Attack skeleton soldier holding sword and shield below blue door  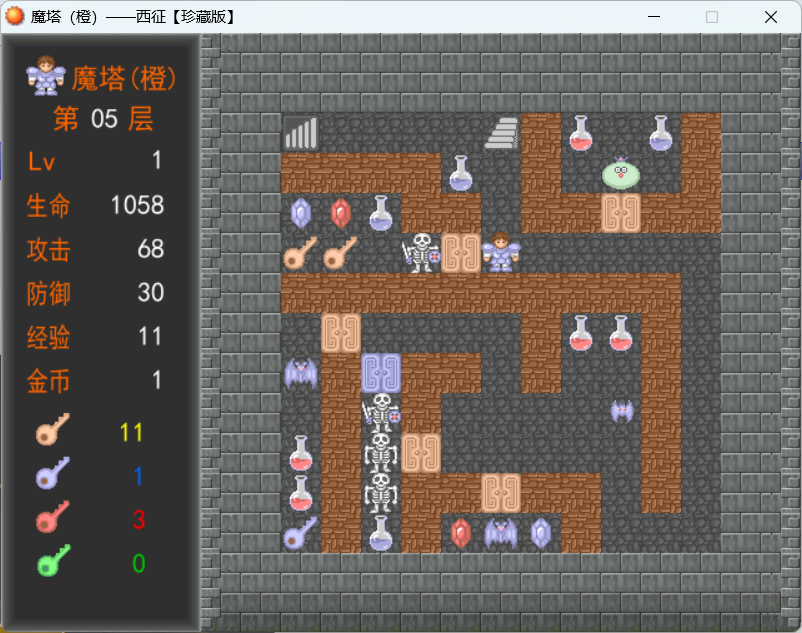tap(381, 413)
